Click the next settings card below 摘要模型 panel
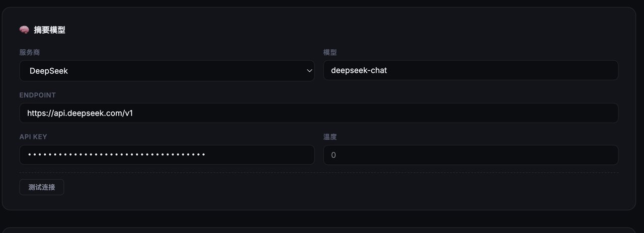644x233 pixels. (319, 229)
